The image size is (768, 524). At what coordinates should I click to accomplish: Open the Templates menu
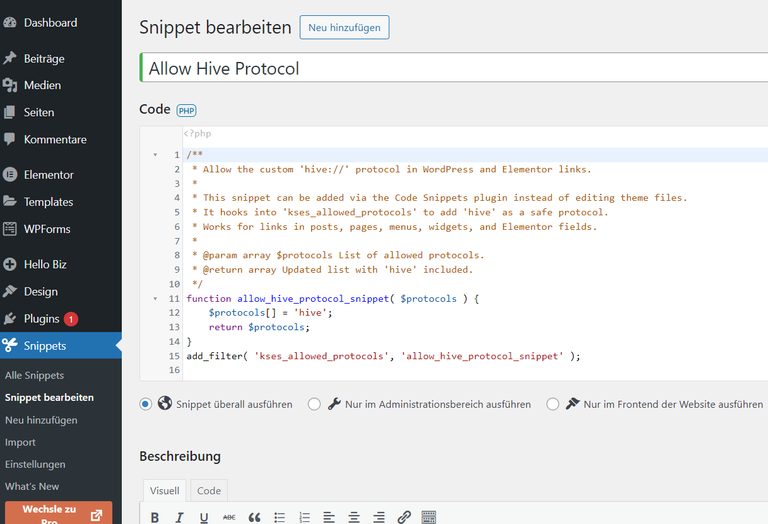(48, 201)
